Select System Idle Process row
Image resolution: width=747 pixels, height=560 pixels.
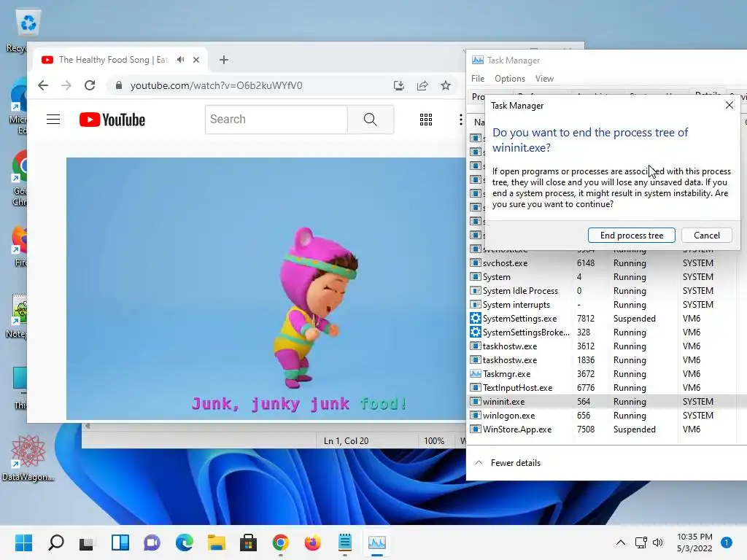606,290
